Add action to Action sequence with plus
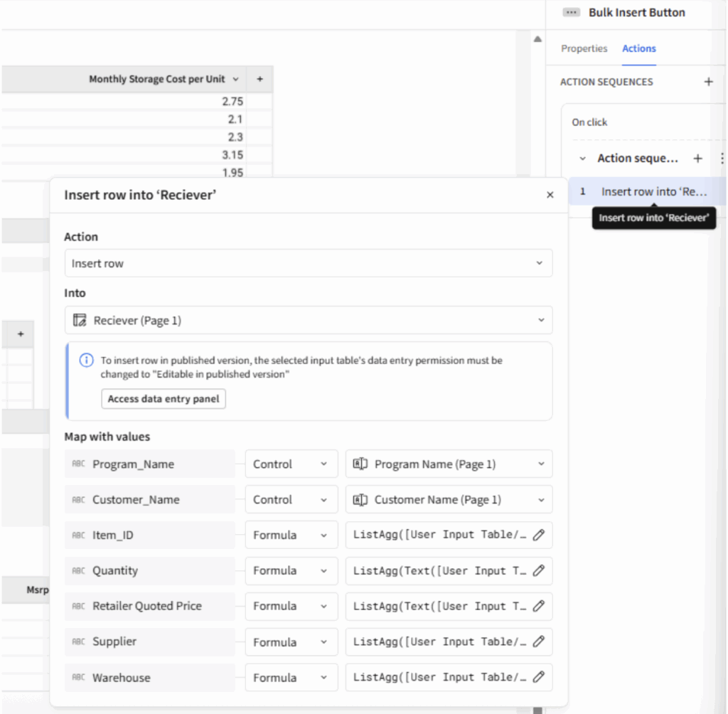Image resolution: width=728 pixels, height=714 pixels. point(697,159)
